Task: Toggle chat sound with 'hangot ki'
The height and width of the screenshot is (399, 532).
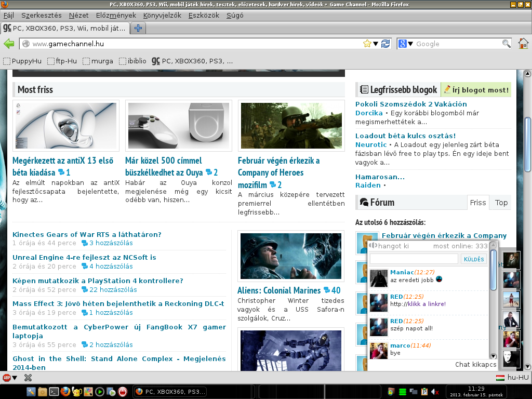Action: 389,246
